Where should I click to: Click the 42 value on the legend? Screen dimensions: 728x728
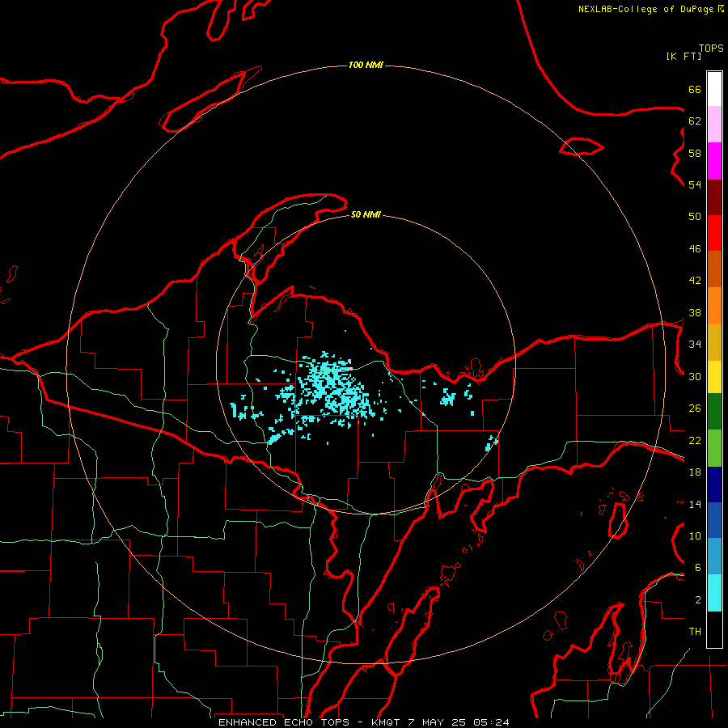695,281
